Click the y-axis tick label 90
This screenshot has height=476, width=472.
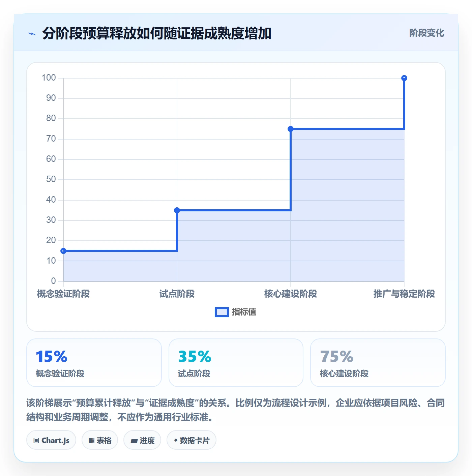pyautogui.click(x=51, y=98)
